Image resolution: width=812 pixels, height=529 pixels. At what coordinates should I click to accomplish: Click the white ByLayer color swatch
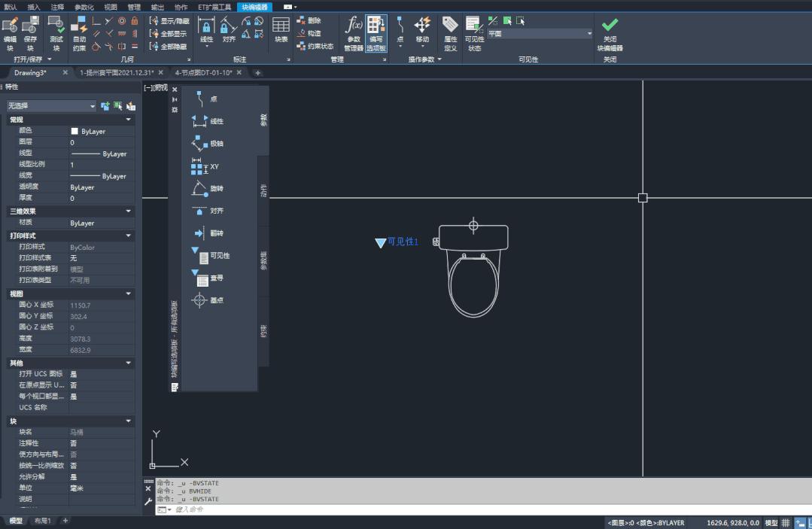click(75, 131)
